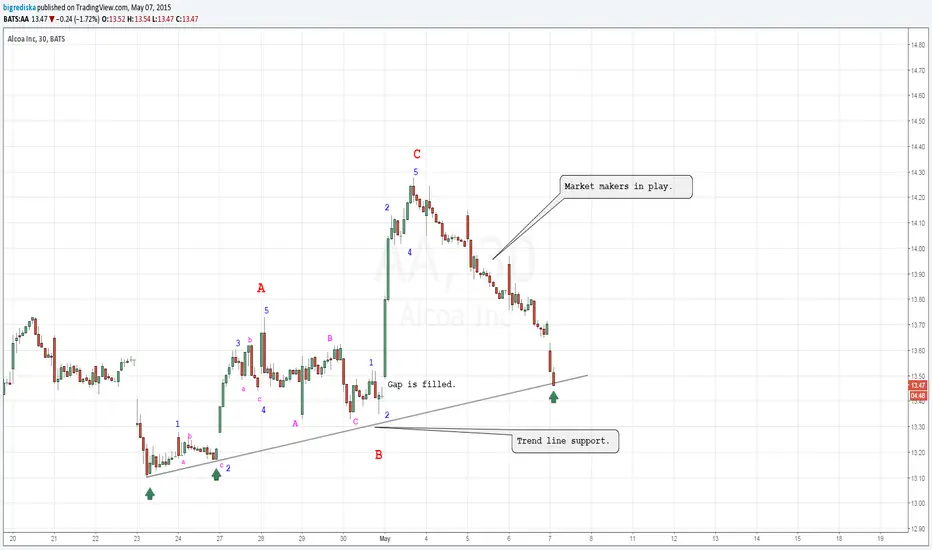932x550 pixels.
Task: Click the 'Gap is filled.' text annotation
Action: pos(421,385)
